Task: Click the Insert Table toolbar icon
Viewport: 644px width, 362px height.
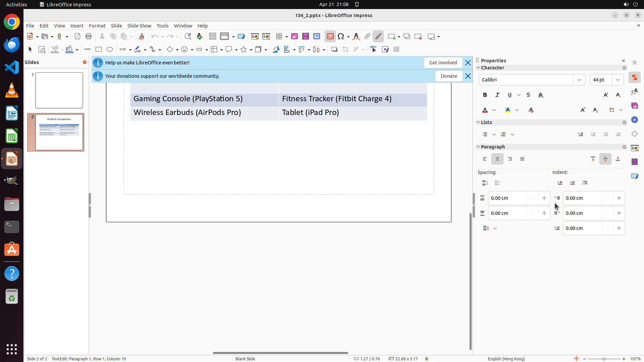Action: (279, 37)
